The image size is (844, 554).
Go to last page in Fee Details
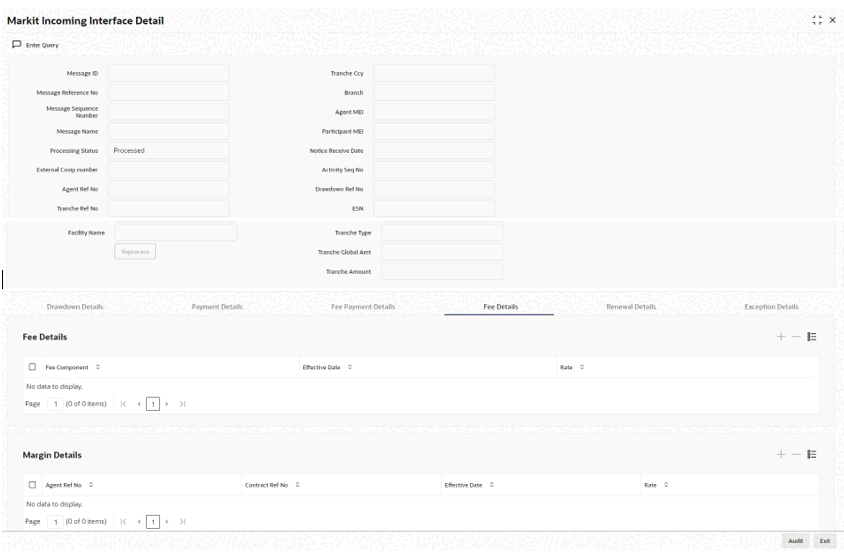pyautogui.click(x=182, y=404)
